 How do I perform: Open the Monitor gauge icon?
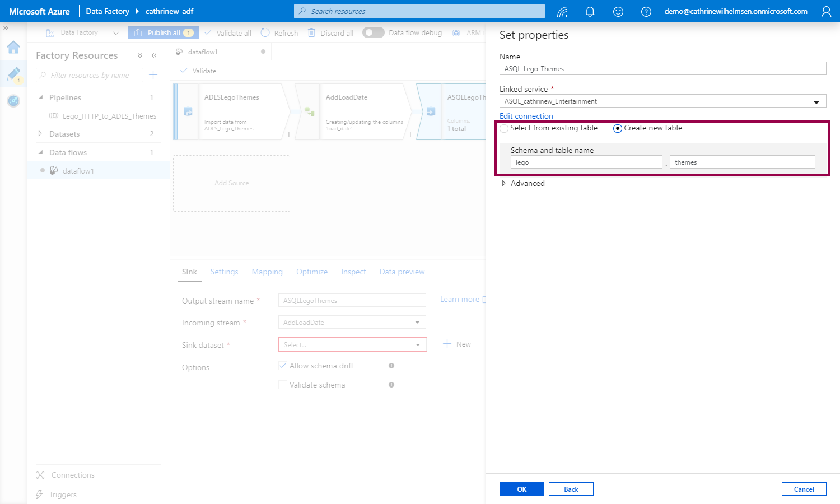pos(13,101)
